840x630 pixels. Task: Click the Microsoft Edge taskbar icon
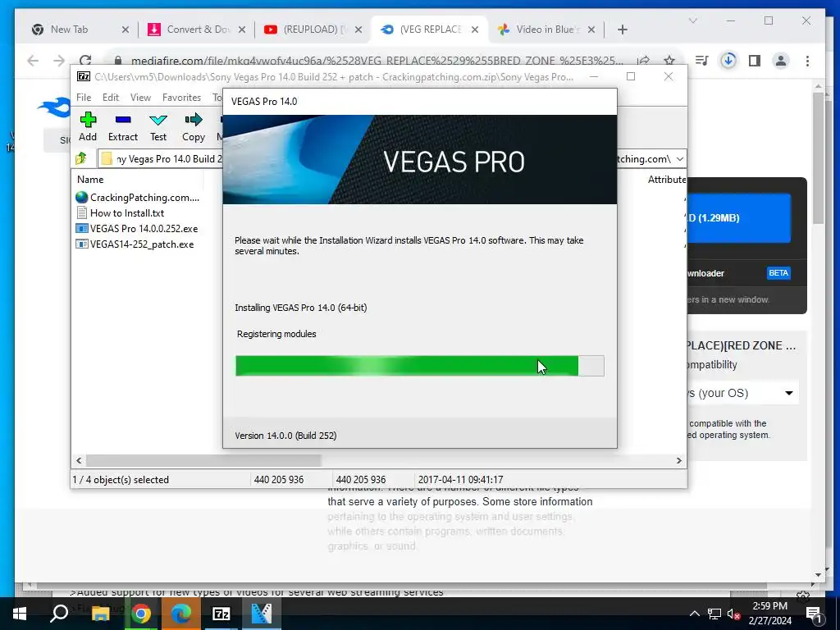[x=181, y=614]
